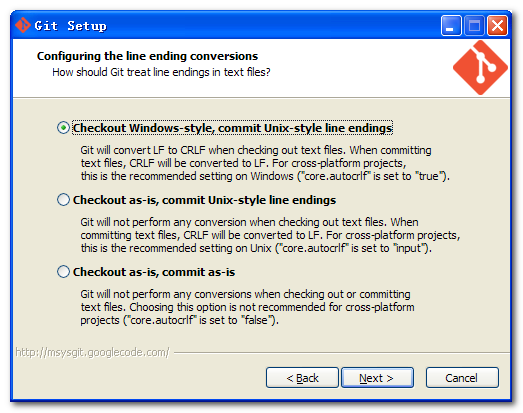The width and height of the screenshot is (523, 413).
Task: Minimize the Git Setup window
Action: point(451,25)
